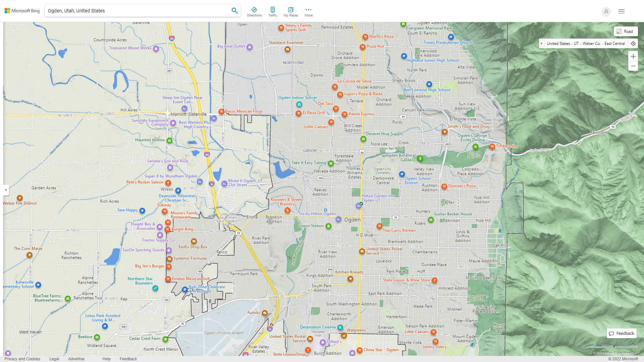644x362 pixels.
Task: Expand the left side panel chevron
Action: click(x=5, y=190)
